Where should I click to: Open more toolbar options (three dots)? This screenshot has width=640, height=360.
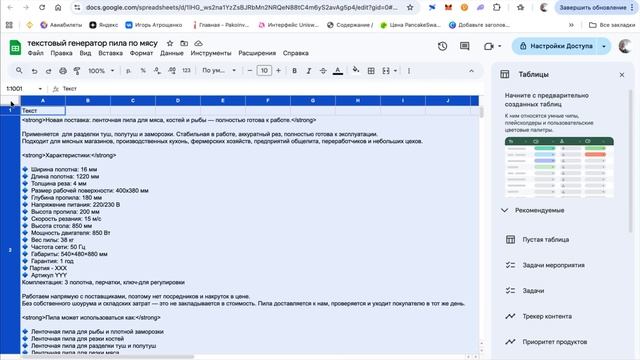[x=409, y=71]
